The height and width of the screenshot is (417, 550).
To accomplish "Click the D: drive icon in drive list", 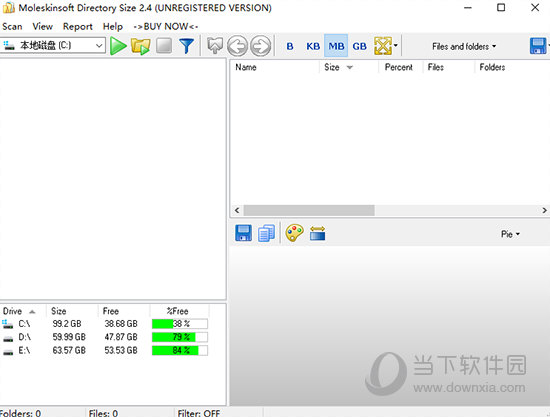I will pyautogui.click(x=8, y=338).
